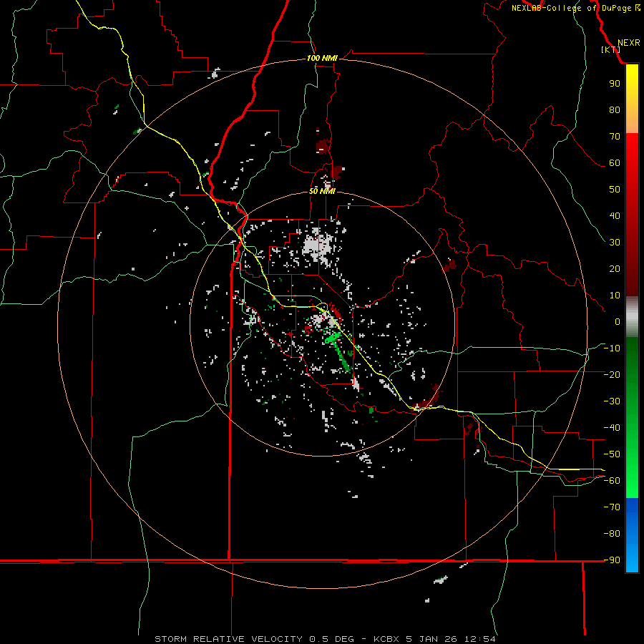
Task: Click the -20 value on velocity scale
Action: [x=612, y=374]
